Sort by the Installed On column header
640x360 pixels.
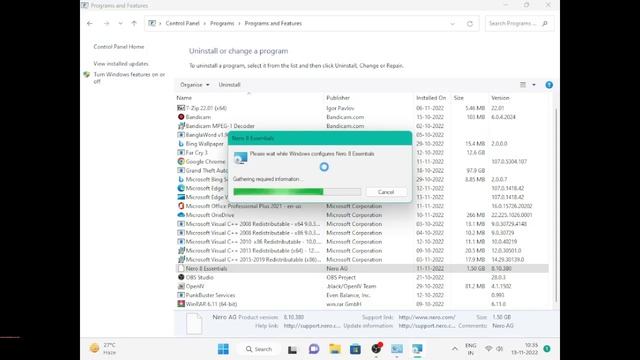point(431,98)
